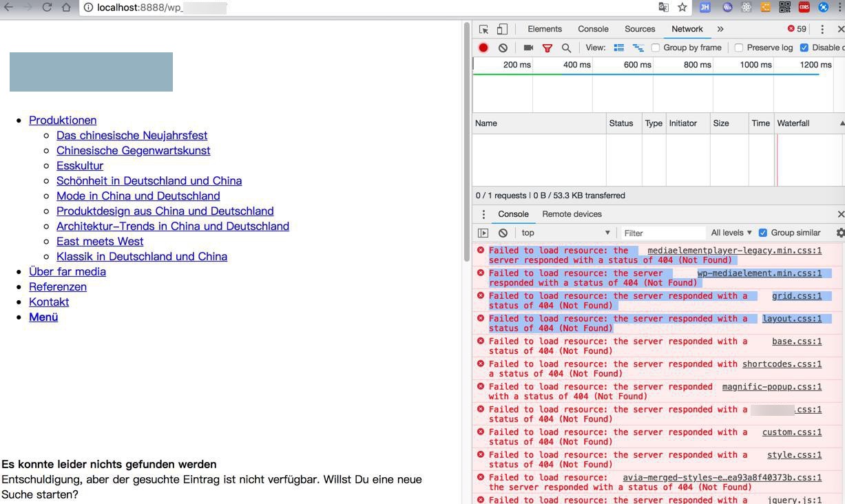Clear the console messages

(503, 233)
